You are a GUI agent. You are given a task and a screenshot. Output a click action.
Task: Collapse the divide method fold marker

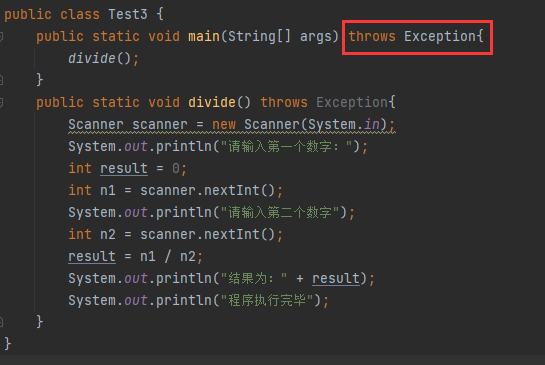tap(1, 103)
